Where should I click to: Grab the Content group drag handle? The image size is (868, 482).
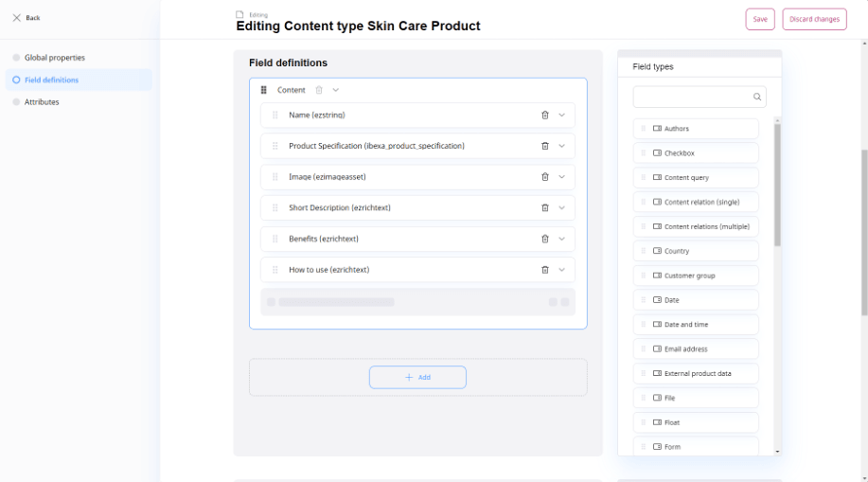(x=263, y=90)
